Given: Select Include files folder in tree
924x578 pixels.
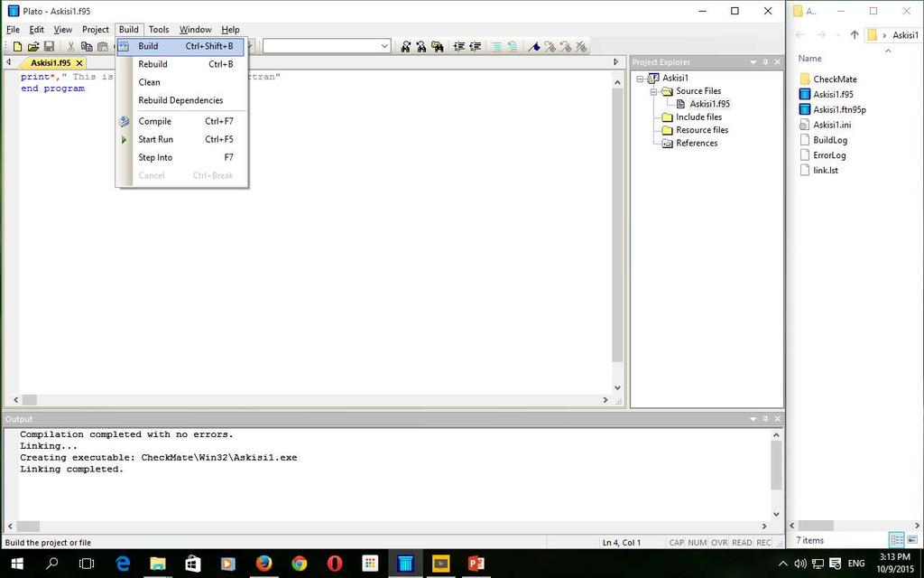Looking at the screenshot, I should (699, 117).
